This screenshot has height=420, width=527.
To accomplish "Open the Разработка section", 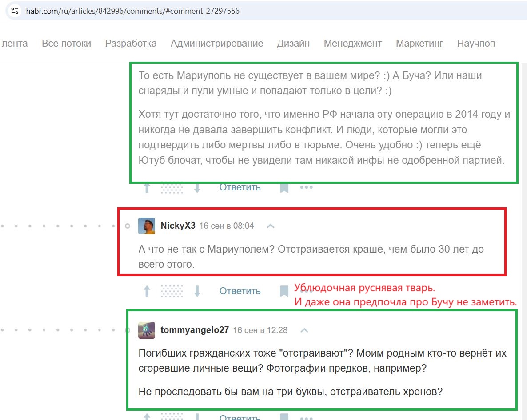I will click(x=131, y=44).
